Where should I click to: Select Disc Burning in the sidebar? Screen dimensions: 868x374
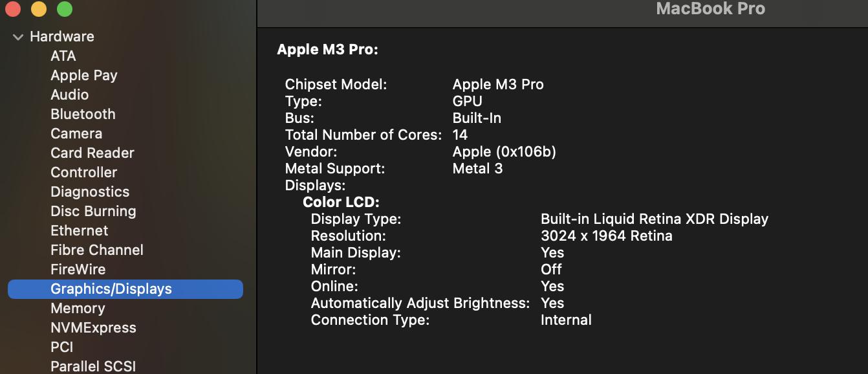click(93, 211)
